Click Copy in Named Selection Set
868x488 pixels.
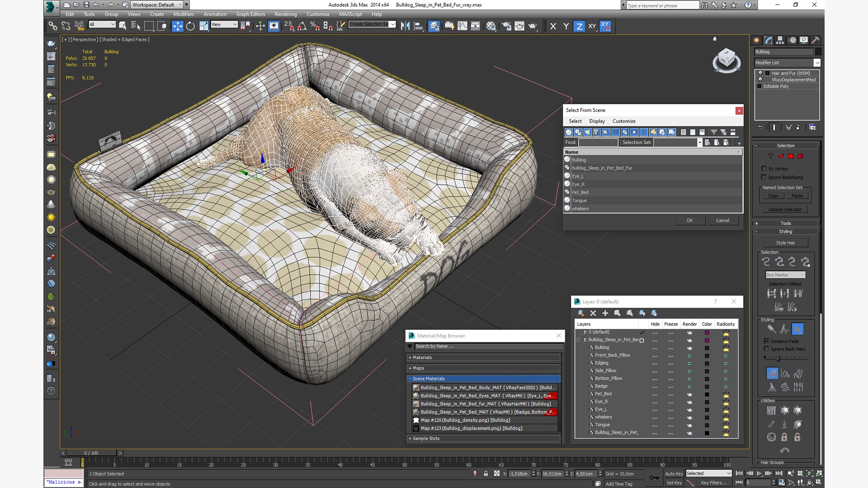click(773, 196)
